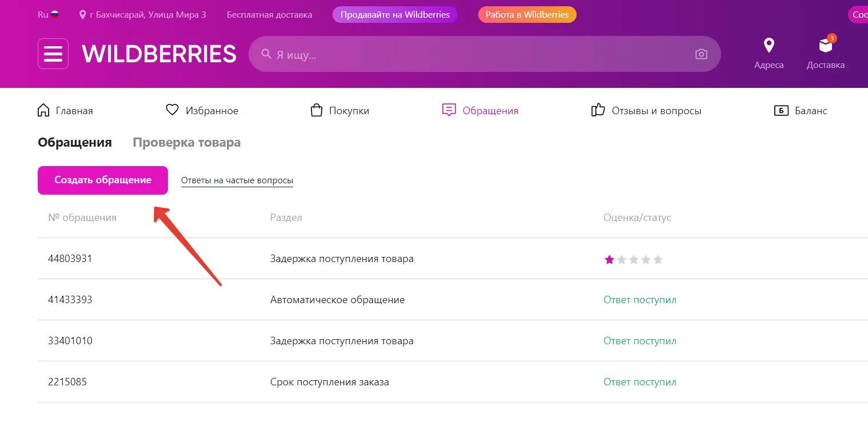The width and height of the screenshot is (868, 427).
Task: Open Бесплатная доставка link
Action: click(x=270, y=15)
